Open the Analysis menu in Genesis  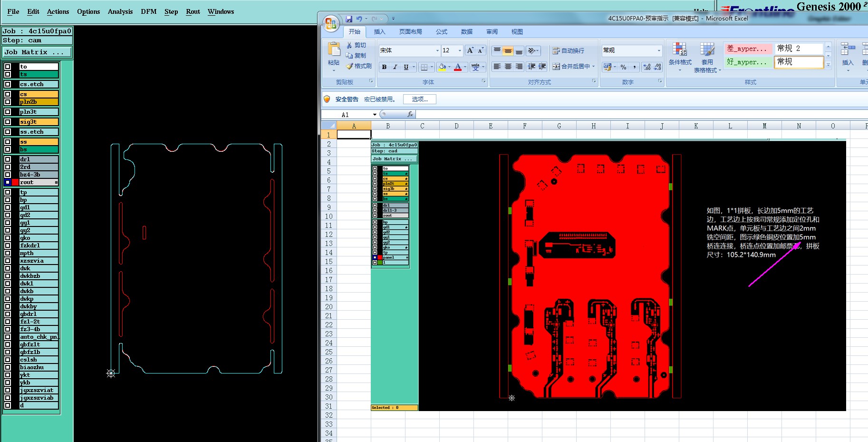click(120, 11)
